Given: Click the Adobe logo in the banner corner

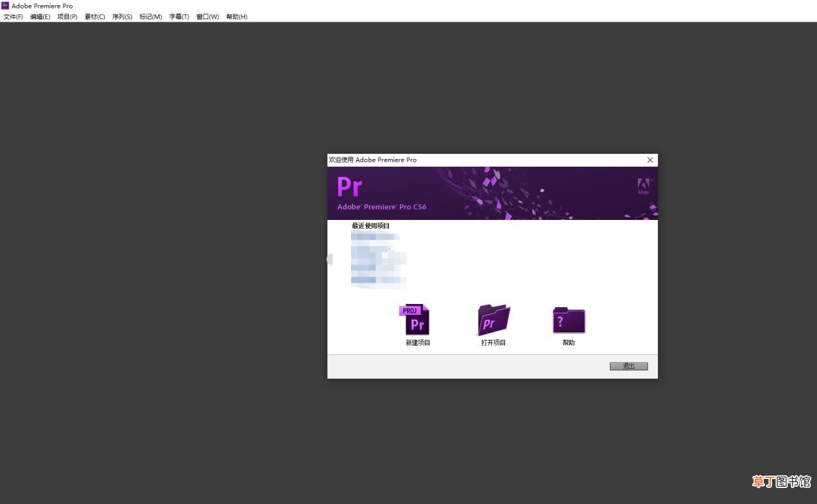Looking at the screenshot, I should 644,185.
